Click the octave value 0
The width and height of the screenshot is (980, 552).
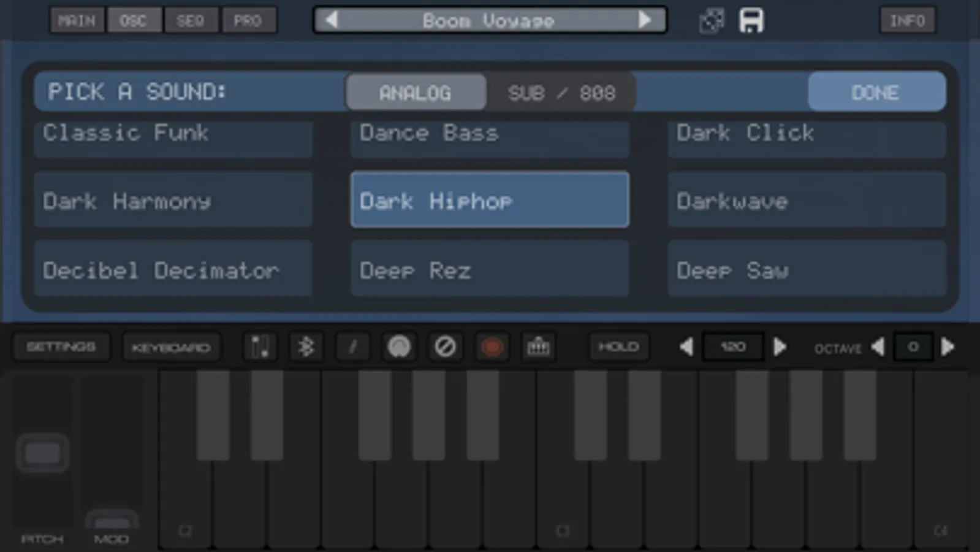913,347
